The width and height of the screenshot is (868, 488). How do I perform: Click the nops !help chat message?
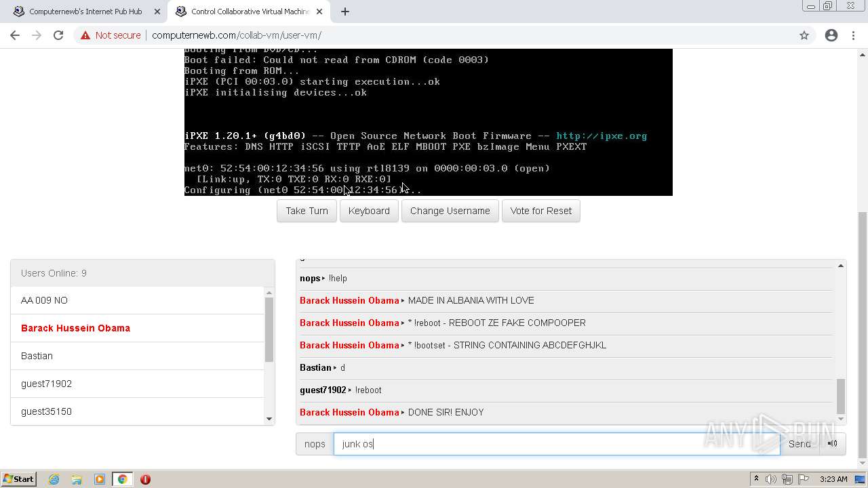(x=338, y=278)
